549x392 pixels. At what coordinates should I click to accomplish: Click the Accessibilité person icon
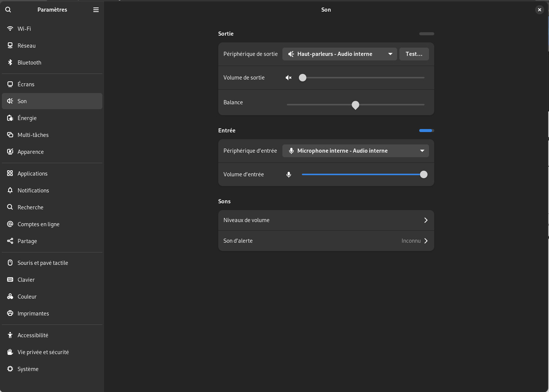10,335
